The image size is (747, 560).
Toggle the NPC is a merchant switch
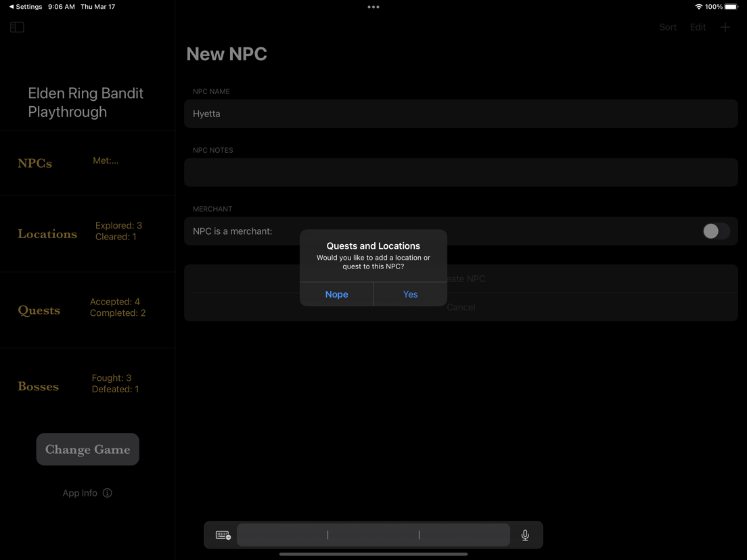(716, 231)
